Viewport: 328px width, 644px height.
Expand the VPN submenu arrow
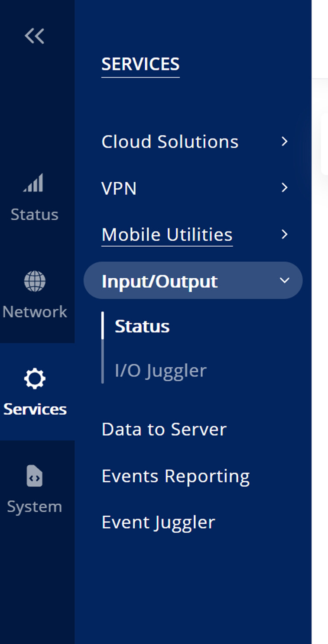point(285,187)
